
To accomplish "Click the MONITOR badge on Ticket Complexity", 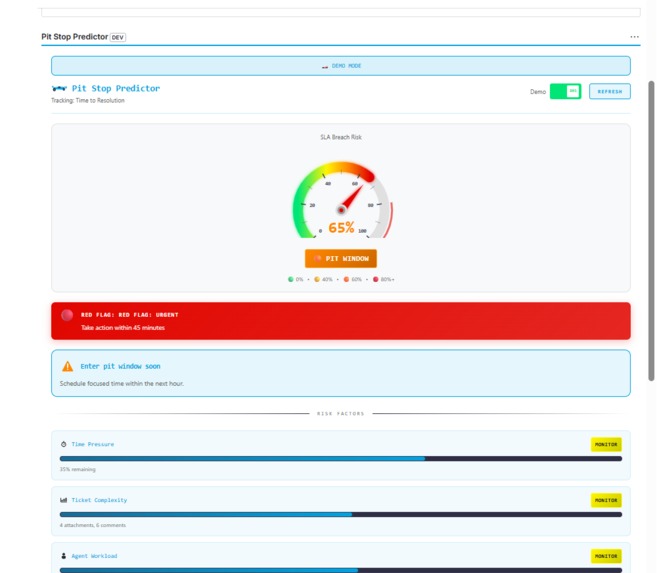I will pos(606,501).
